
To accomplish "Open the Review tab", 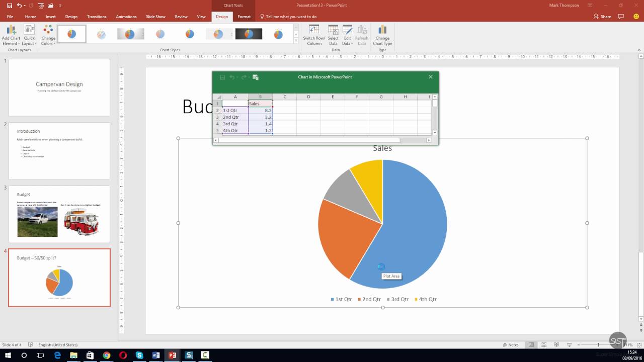I will (x=181, y=17).
